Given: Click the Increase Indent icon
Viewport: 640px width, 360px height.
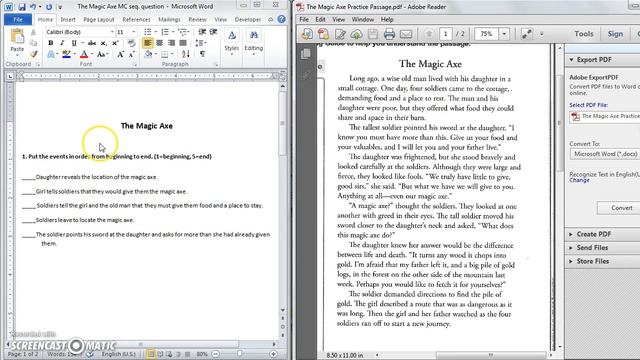Looking at the screenshot, I should click(213, 32).
